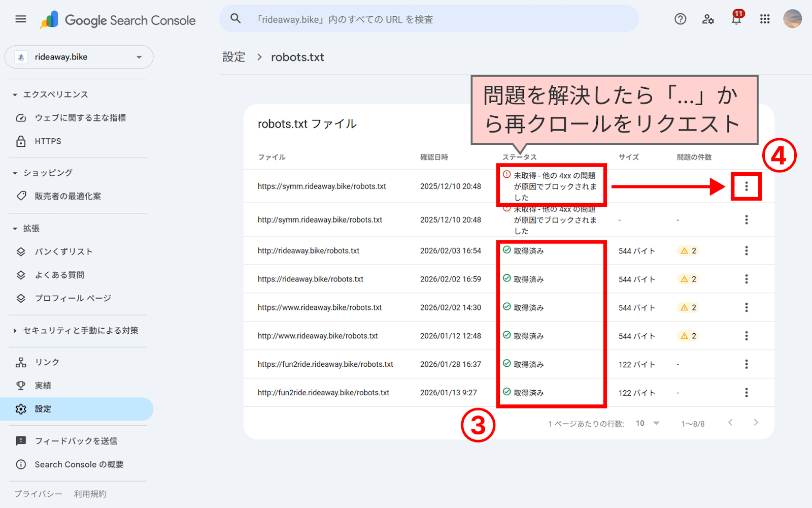Screen dimensions: 812x508
Task: Click 設定 in the breadcrumb trail
Action: [234, 57]
